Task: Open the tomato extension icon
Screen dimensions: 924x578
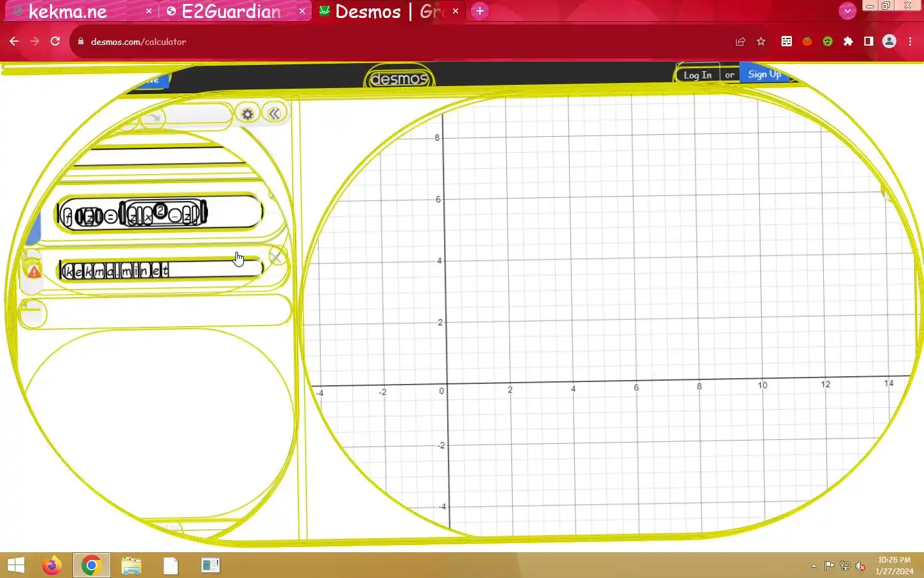Action: coord(807,42)
